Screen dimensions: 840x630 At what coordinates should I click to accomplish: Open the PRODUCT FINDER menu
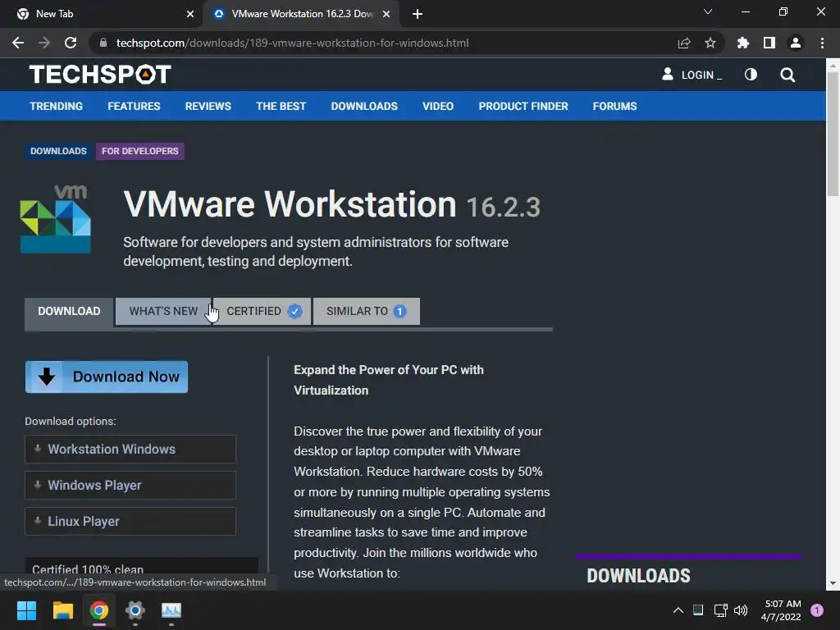[523, 106]
